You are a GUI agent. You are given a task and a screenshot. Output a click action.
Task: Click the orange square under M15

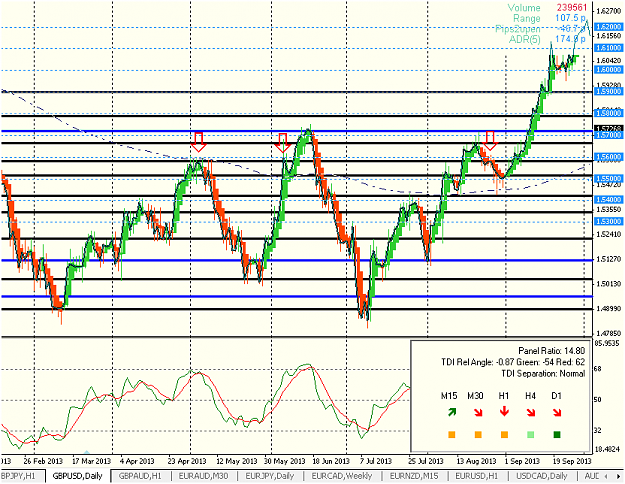(452, 435)
